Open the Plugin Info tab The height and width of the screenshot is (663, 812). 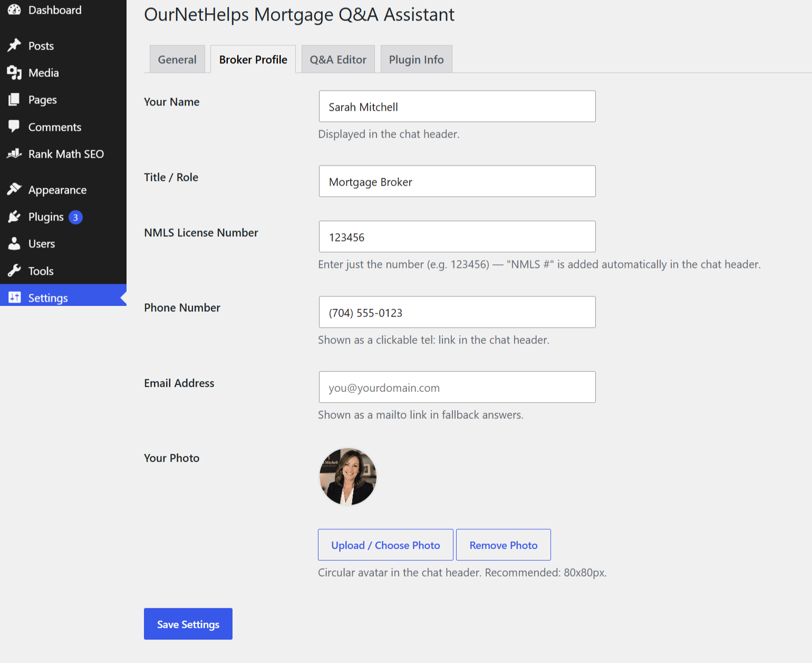[416, 59]
